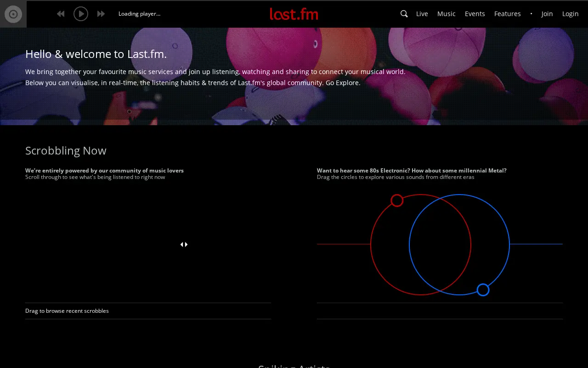This screenshot has width=588, height=368.
Task: Click 'We're entirely powered by our community' text
Action: coord(85,171)
